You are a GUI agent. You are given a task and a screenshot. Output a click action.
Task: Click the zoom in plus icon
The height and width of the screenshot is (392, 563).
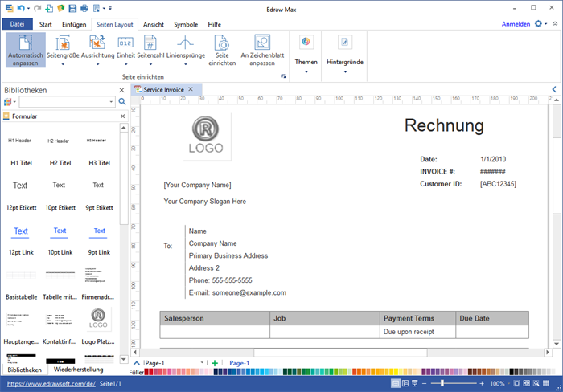pos(483,384)
